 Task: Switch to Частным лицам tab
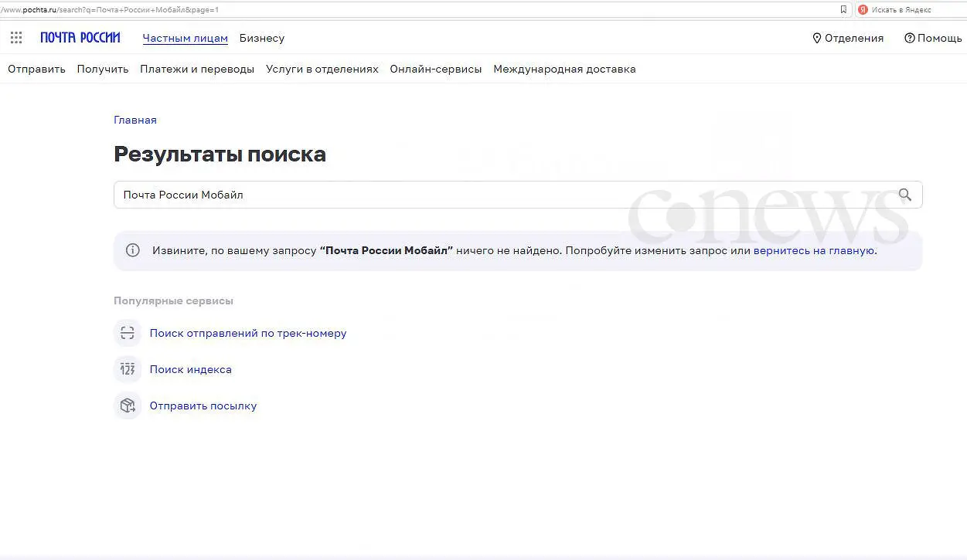pyautogui.click(x=186, y=38)
